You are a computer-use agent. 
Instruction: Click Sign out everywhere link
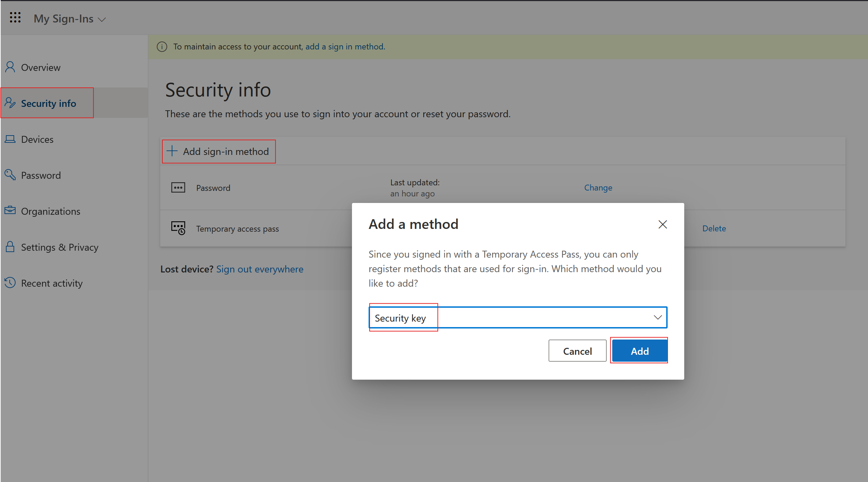tap(260, 269)
